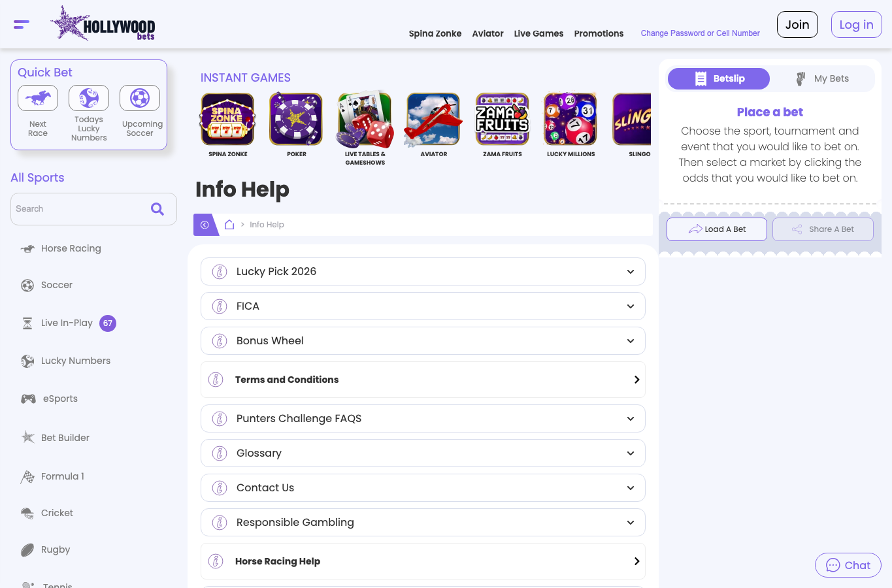Select Bet Builder in All Sports list
Image resolution: width=892 pixels, height=588 pixels.
[x=65, y=438]
